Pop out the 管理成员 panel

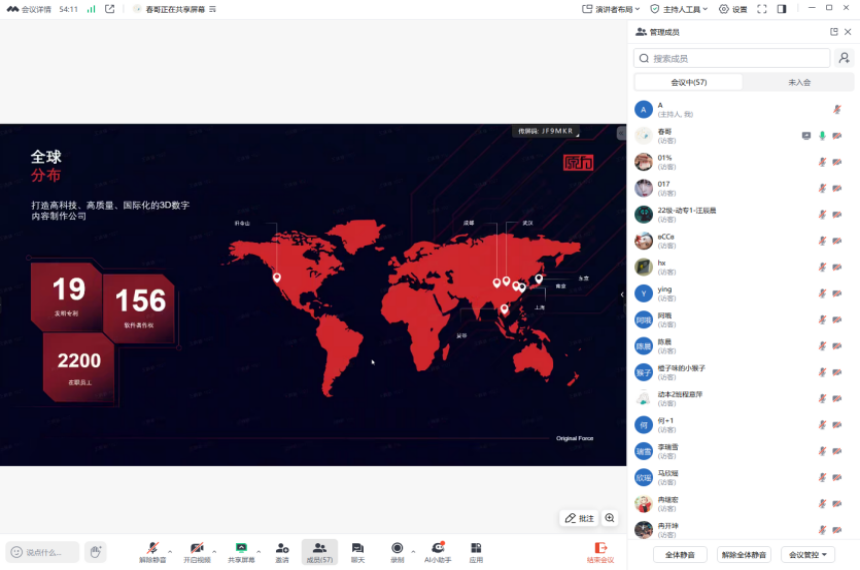coord(834,32)
